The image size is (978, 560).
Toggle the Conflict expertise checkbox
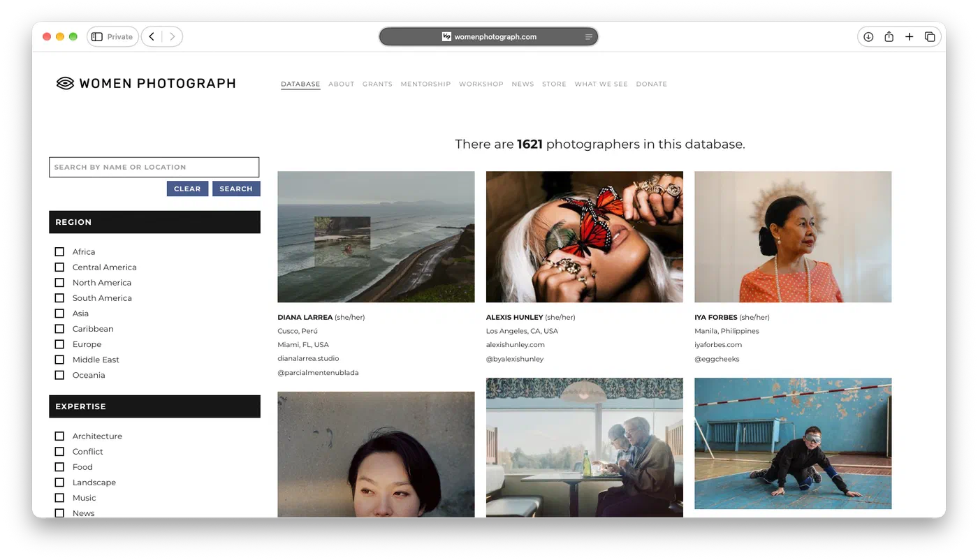(59, 452)
